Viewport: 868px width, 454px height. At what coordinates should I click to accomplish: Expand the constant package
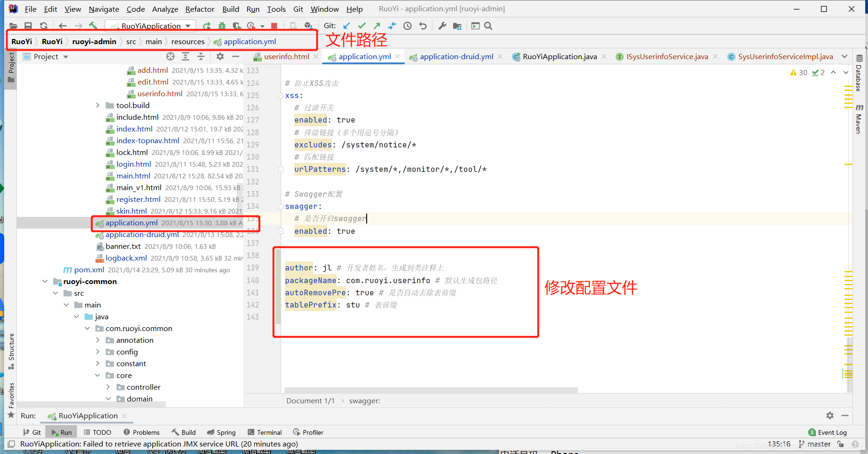98,363
